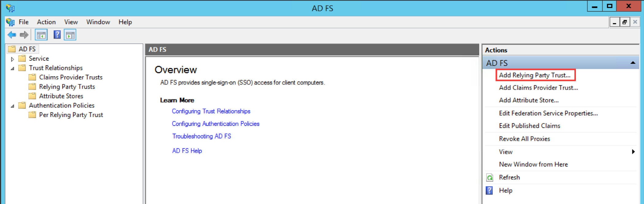Click the Forward arrow toolbar icon
The width and height of the screenshot is (644, 204).
[24, 35]
